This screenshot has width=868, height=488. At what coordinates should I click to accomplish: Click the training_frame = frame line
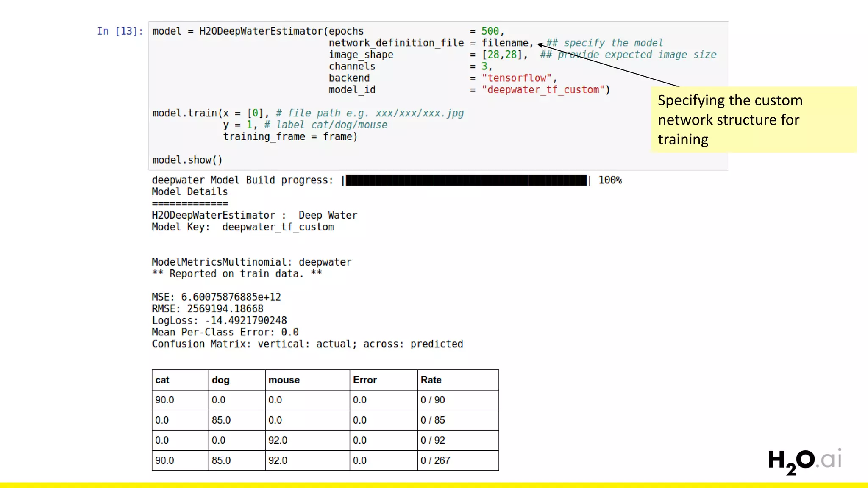coord(290,137)
